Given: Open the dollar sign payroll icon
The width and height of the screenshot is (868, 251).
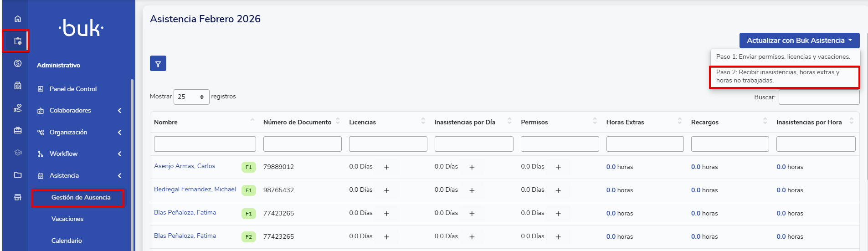Looking at the screenshot, I should click(18, 63).
